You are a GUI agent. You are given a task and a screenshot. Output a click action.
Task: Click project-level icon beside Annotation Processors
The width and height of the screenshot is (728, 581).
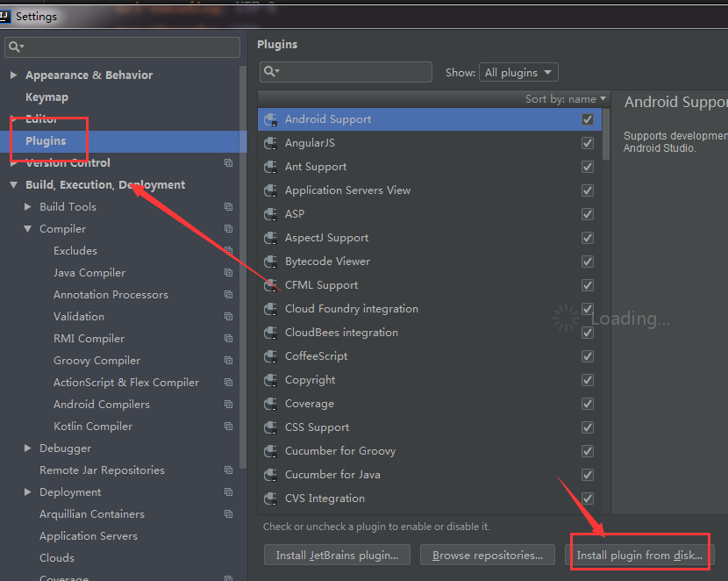click(228, 294)
